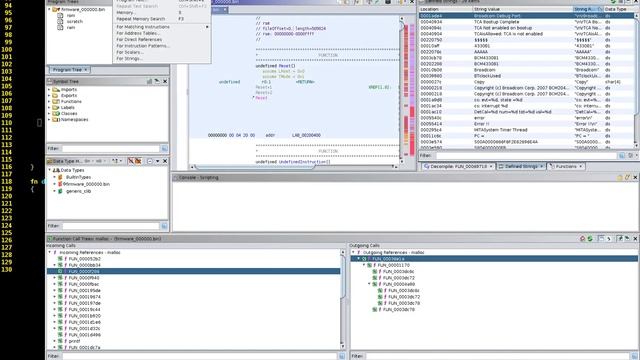Select 'MTASystem Timer Thread' string row
The image size is (640, 360).
coord(526,130)
